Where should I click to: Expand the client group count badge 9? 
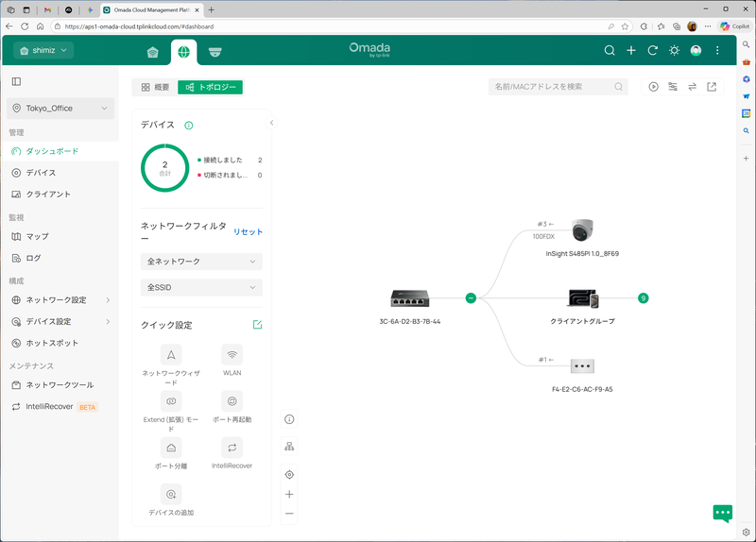[x=644, y=298]
